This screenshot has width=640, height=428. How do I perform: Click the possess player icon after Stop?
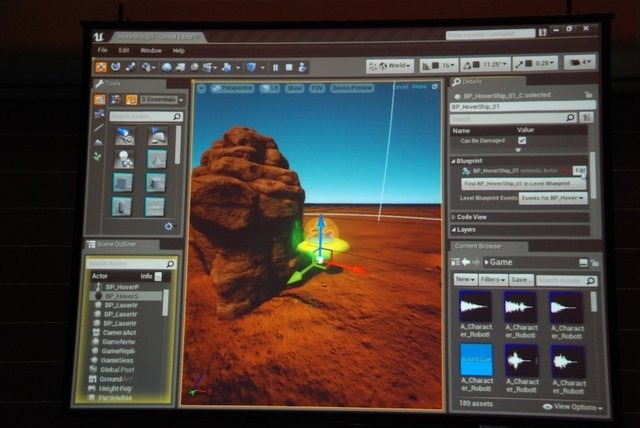pyautogui.click(x=302, y=67)
